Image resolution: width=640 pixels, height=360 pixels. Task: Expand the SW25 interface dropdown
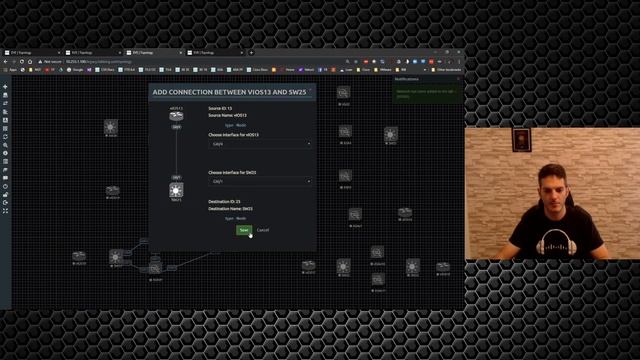pyautogui.click(x=260, y=181)
